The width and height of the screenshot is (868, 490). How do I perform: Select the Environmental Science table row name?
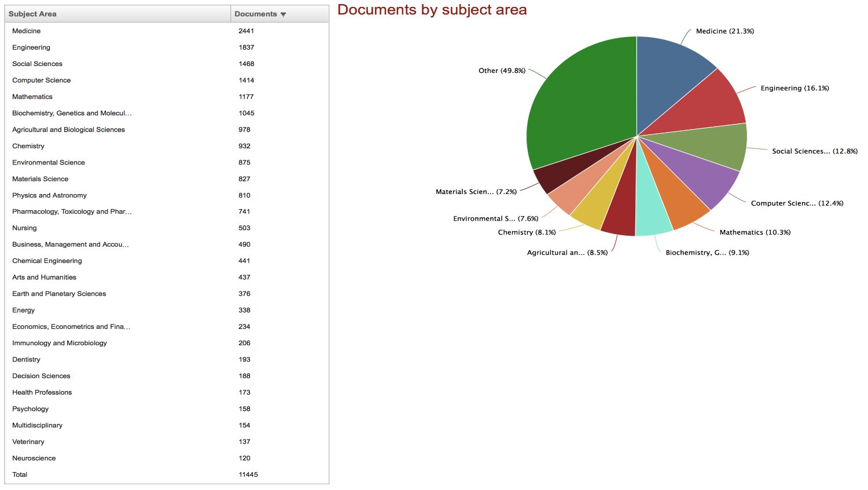[49, 163]
